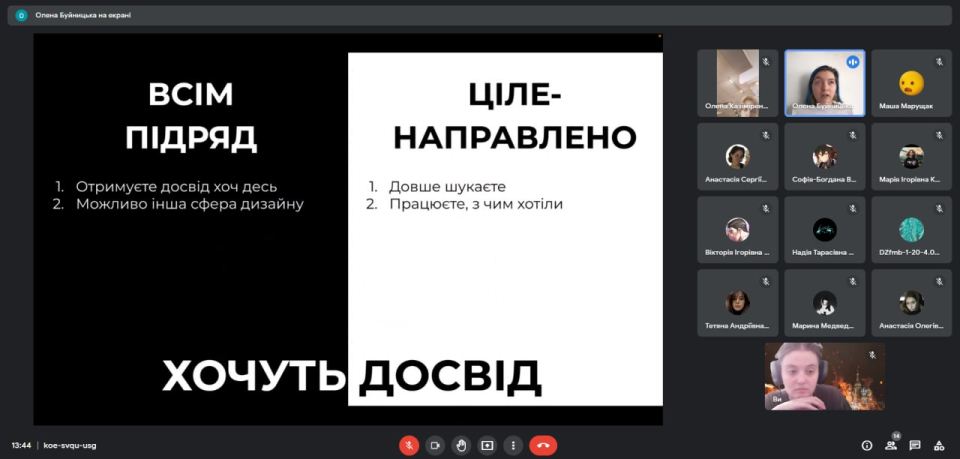Leave the call with the red hang-up button

pos(543,445)
